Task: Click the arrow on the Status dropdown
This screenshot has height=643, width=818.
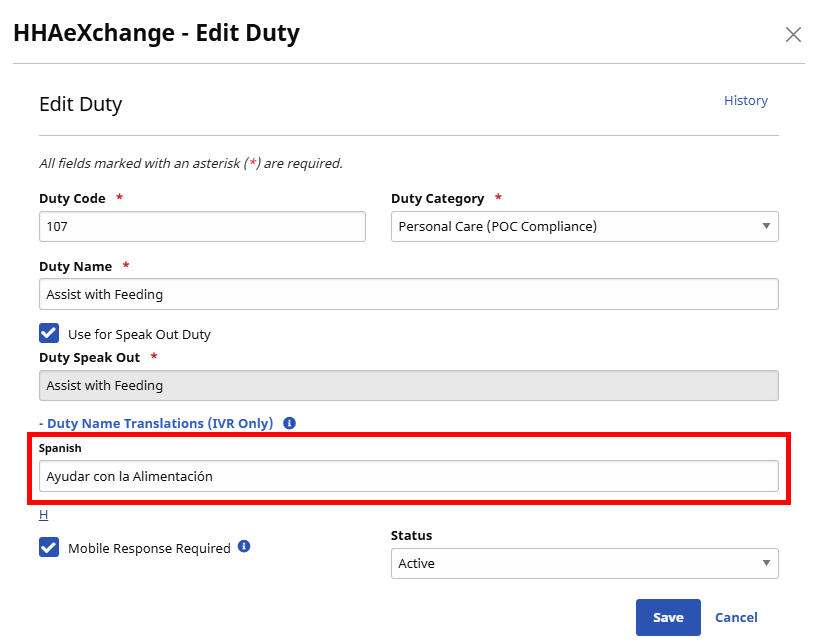Action: (x=766, y=563)
